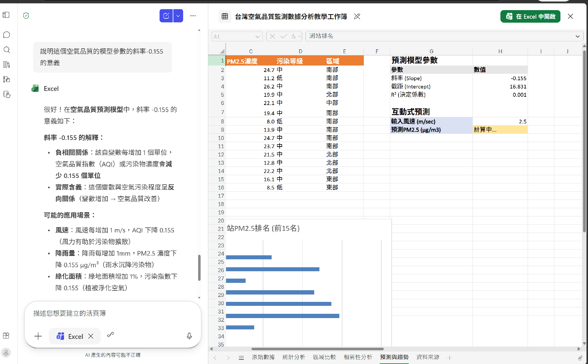
Task: Switch to the 區域比較 sheet tab
Action: click(x=324, y=357)
